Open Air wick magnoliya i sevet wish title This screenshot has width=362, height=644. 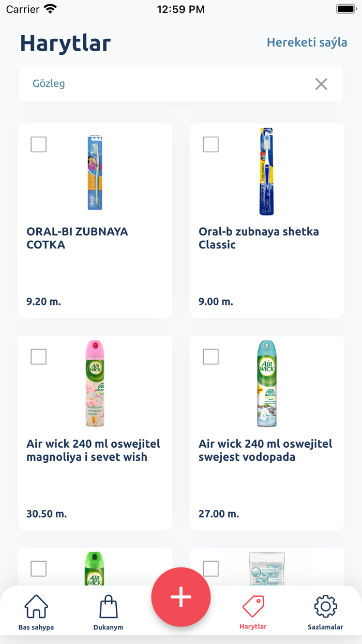pyautogui.click(x=93, y=450)
